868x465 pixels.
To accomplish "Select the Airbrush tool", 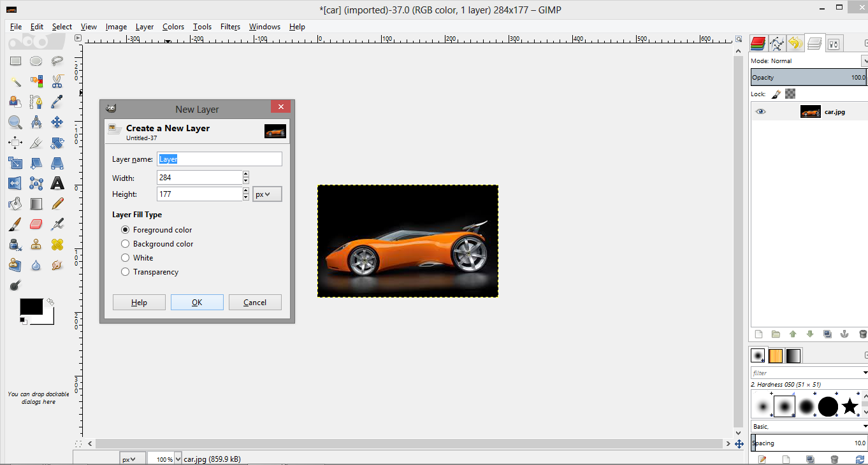I will click(x=57, y=224).
